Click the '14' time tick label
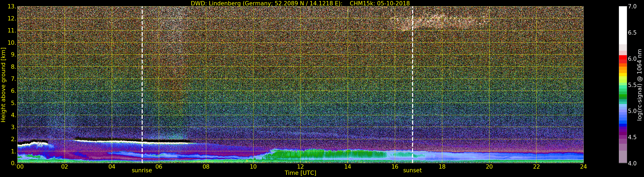644x177 pixels. (x=347, y=166)
